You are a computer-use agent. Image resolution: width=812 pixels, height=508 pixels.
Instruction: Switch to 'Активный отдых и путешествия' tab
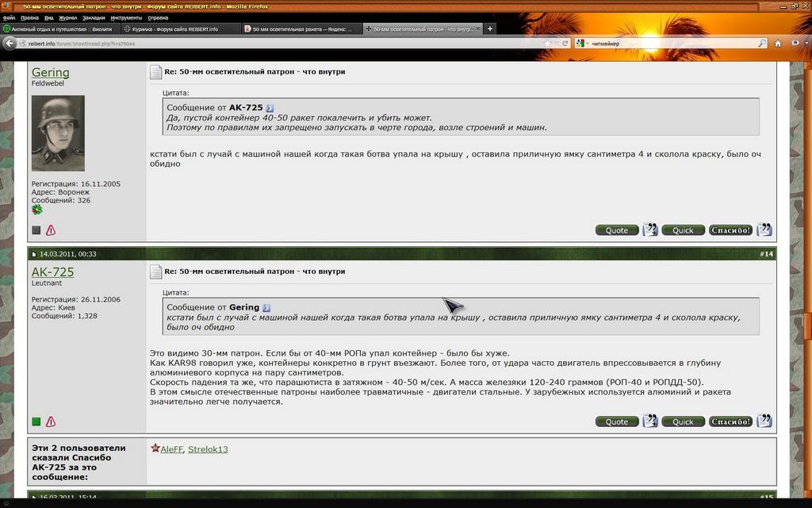click(60, 29)
